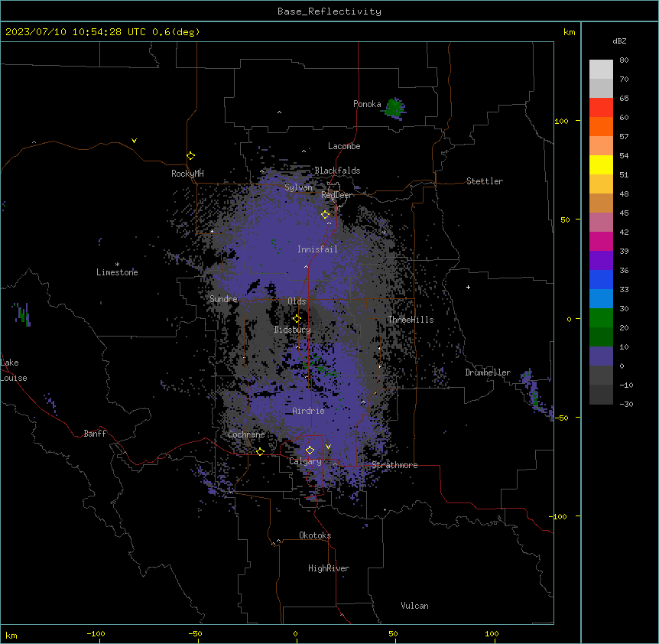Pick the bright orange swatch below 60
The image size is (659, 644).
click(x=601, y=126)
